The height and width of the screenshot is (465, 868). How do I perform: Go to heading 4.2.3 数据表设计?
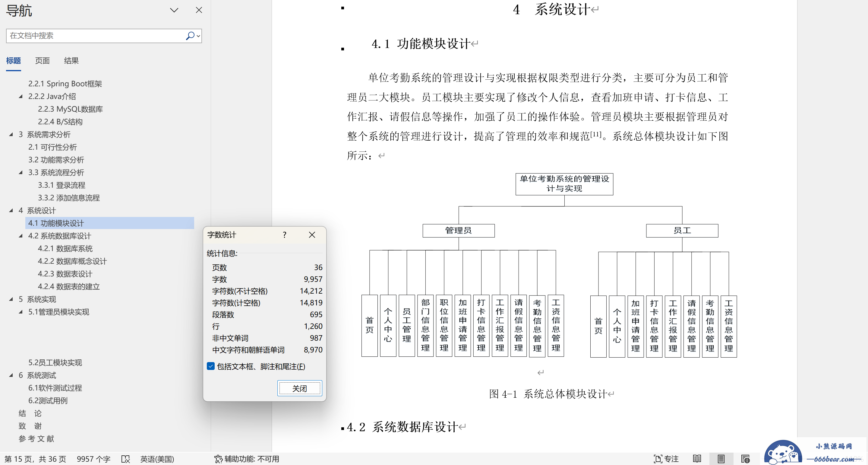click(x=65, y=274)
